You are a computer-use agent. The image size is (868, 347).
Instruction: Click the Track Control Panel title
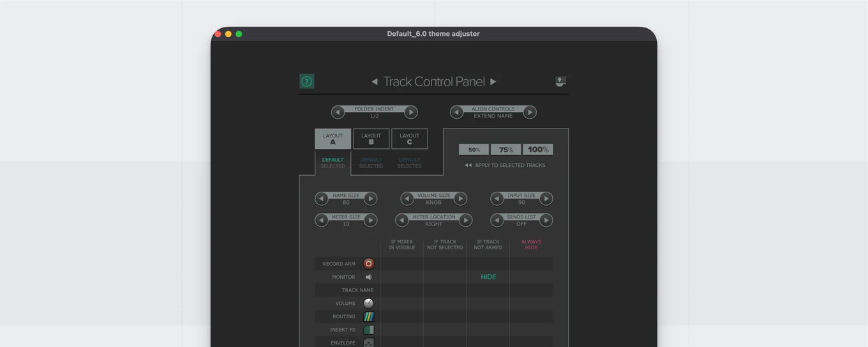click(434, 82)
